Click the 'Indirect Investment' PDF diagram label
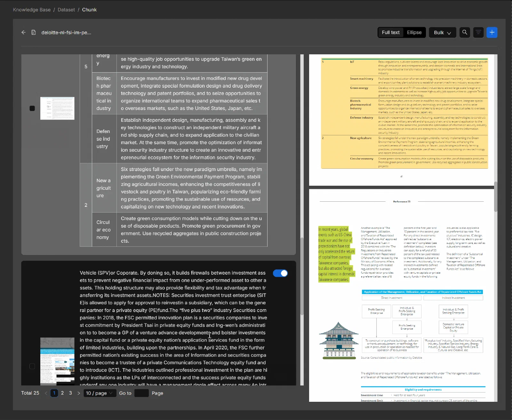Viewport: 512px width, 420px height. (453, 298)
